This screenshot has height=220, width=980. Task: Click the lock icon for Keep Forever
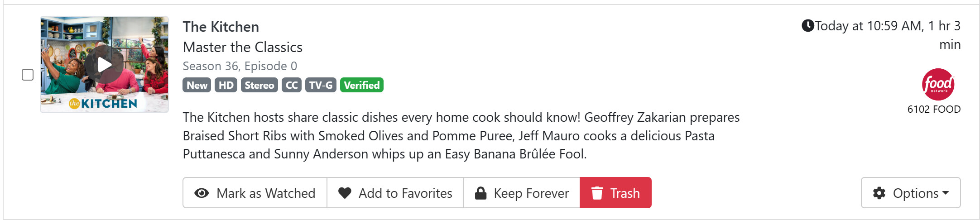[480, 193]
